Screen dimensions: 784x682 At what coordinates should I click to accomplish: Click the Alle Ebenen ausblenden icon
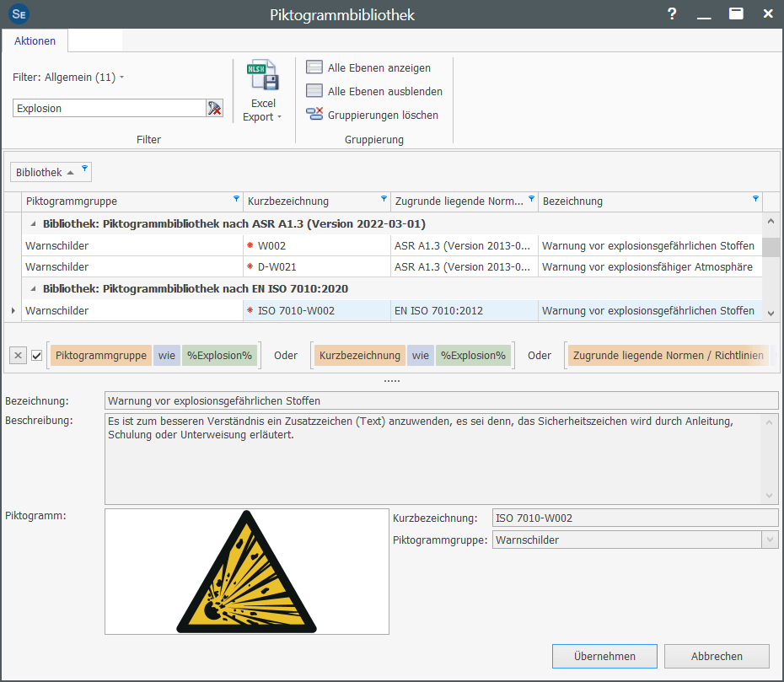tap(314, 91)
